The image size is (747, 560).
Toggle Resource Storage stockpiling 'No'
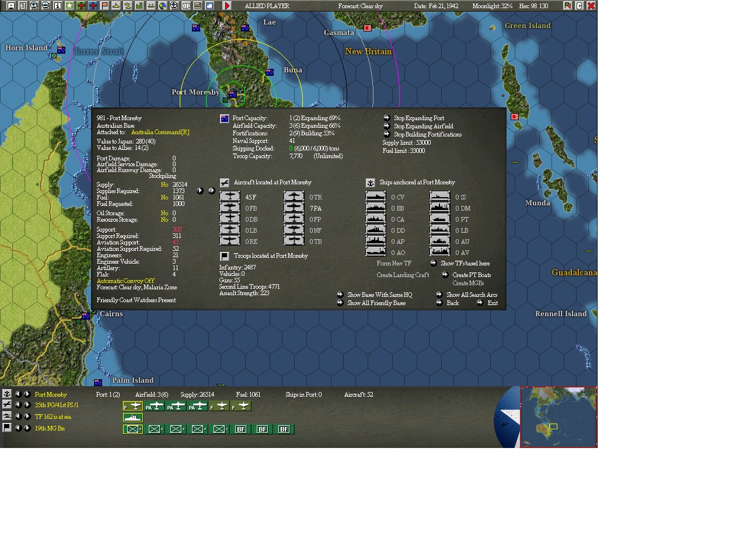tap(165, 219)
